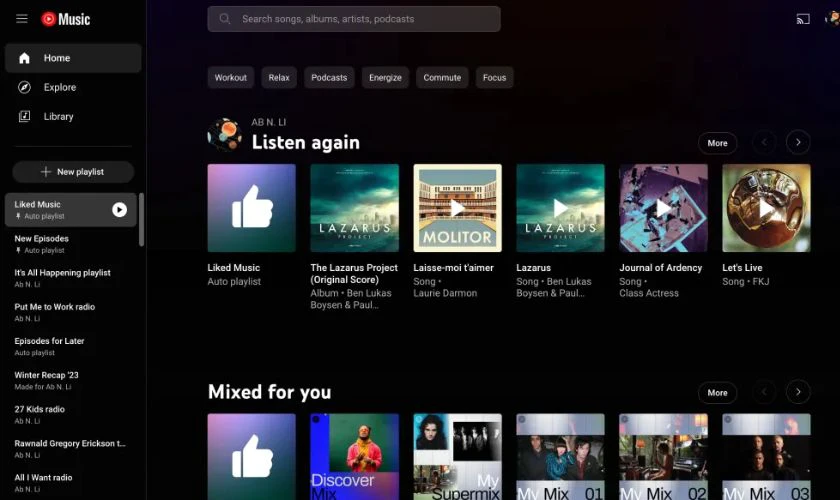Create a New playlist
840x500 pixels.
(73, 171)
